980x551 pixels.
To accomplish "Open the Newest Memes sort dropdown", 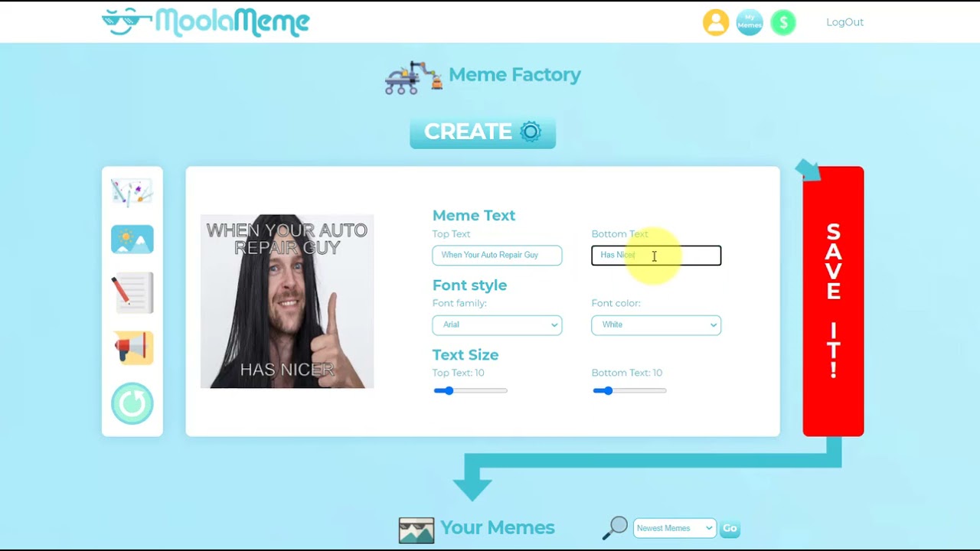I will click(x=675, y=528).
